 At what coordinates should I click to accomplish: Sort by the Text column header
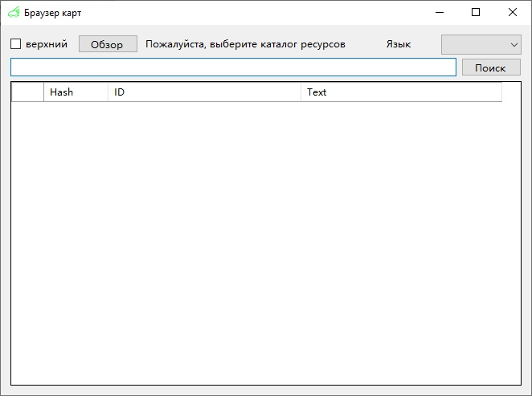tap(400, 92)
